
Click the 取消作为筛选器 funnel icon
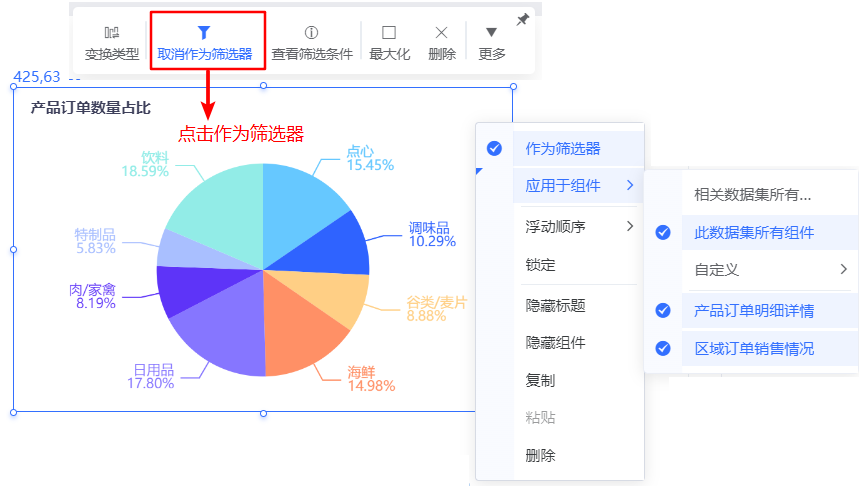[204, 33]
